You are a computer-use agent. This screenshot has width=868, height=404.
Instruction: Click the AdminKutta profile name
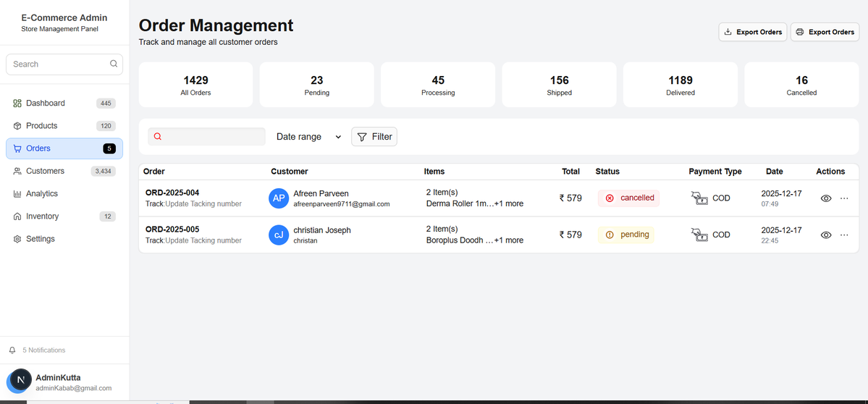(58, 378)
